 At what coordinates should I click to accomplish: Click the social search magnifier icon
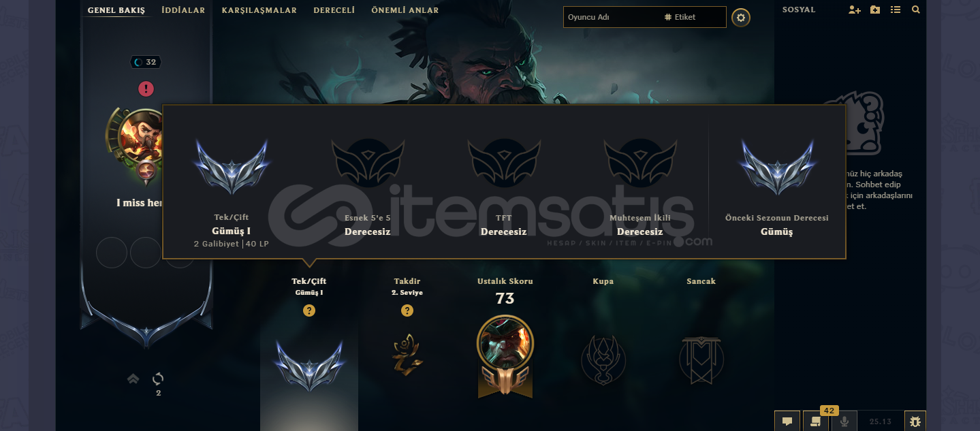pyautogui.click(x=916, y=10)
